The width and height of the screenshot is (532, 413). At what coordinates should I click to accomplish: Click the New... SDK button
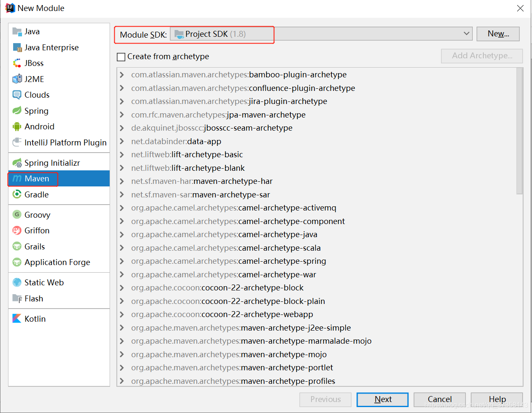coord(498,34)
